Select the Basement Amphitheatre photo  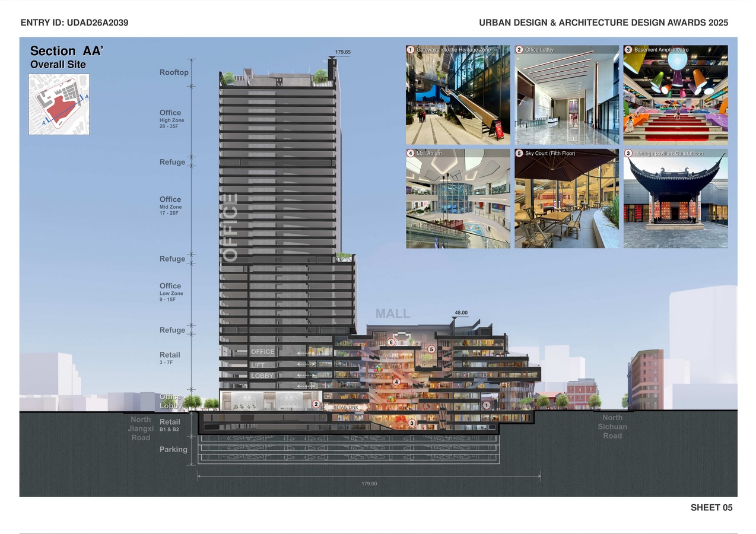675,95
